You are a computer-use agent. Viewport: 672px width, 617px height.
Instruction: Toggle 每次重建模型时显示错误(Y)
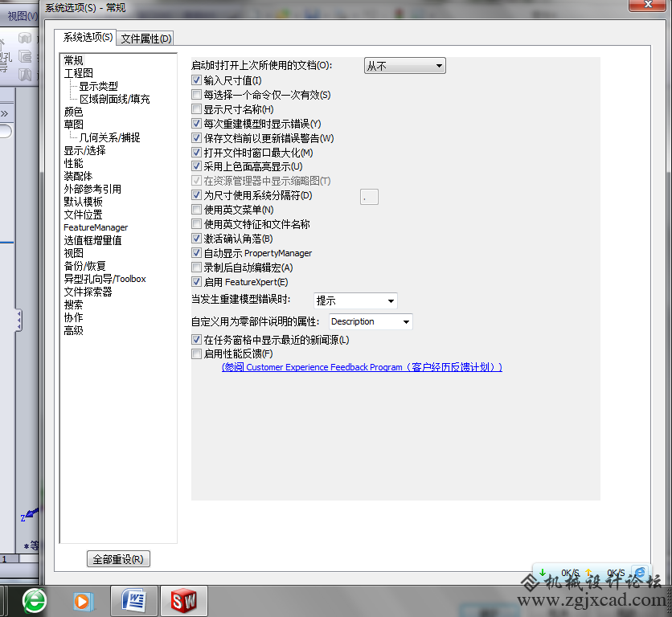tap(196, 124)
